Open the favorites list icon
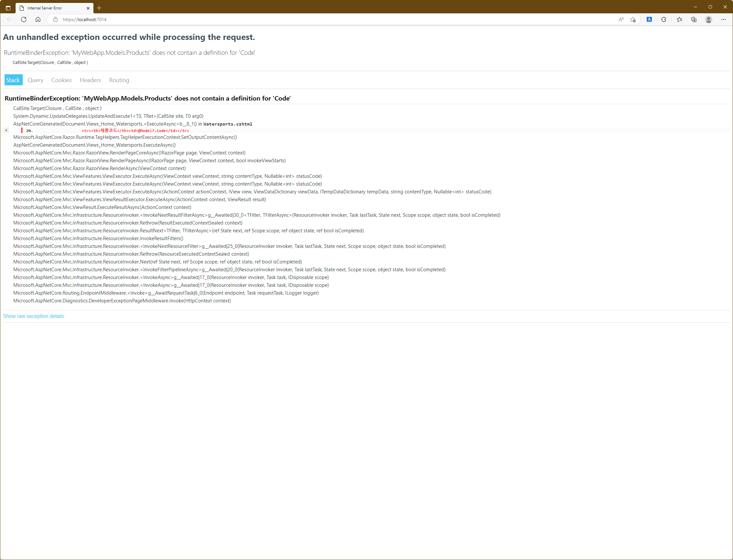 [x=679, y=19]
